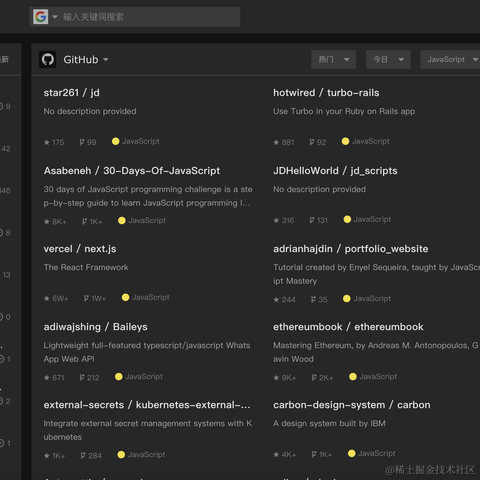Viewport: 480px width, 480px height.
Task: Click the '30 days of JavaScript programming' description
Action: [x=148, y=196]
